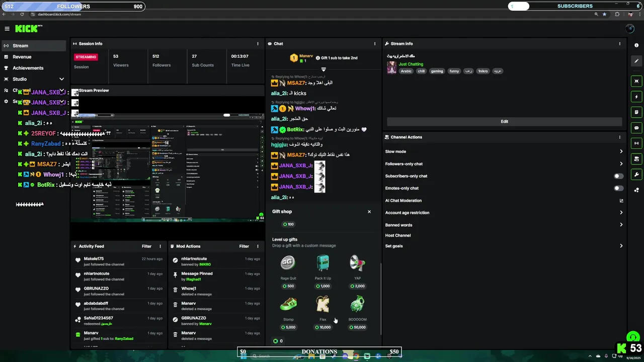Click the three-dots cluster icon at sidebar bottom
The width and height of the screenshot is (644, 362).
[x=636, y=190]
